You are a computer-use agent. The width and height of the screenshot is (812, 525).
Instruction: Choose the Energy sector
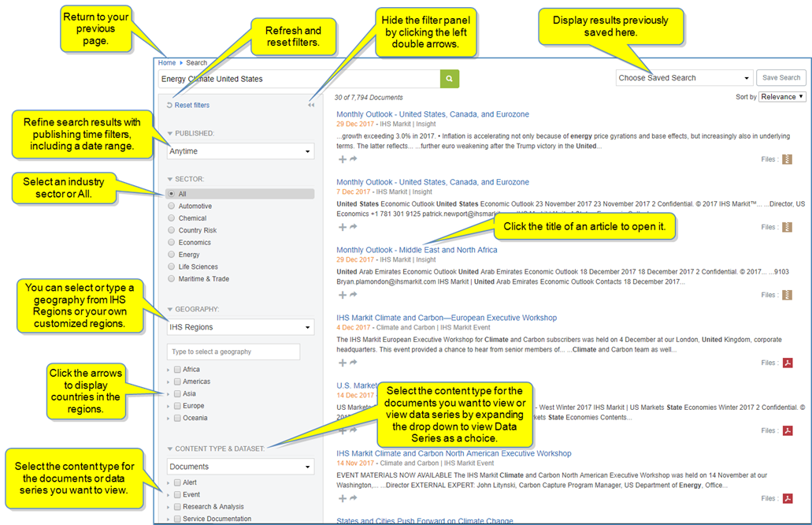point(172,255)
